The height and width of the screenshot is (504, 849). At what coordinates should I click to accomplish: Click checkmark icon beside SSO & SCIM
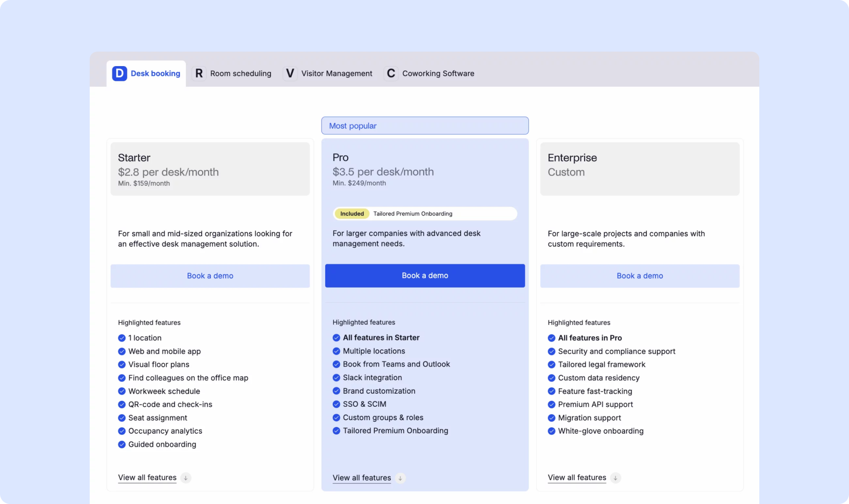click(x=336, y=404)
